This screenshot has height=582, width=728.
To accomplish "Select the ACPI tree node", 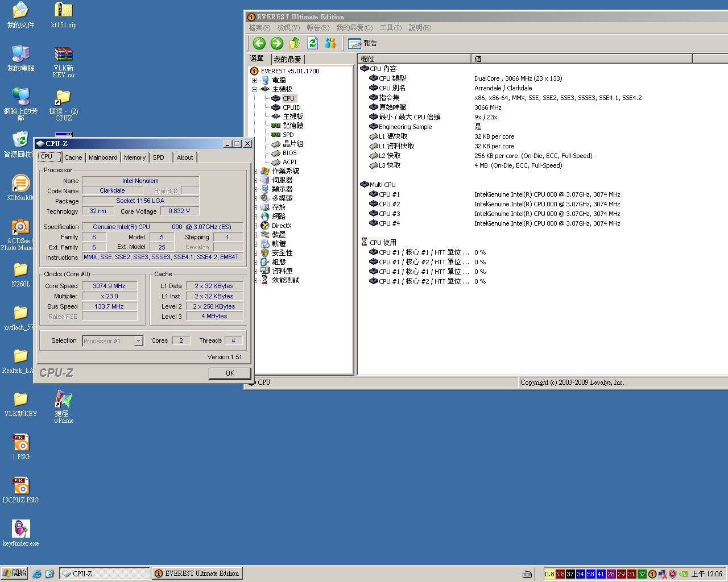I will (289, 162).
